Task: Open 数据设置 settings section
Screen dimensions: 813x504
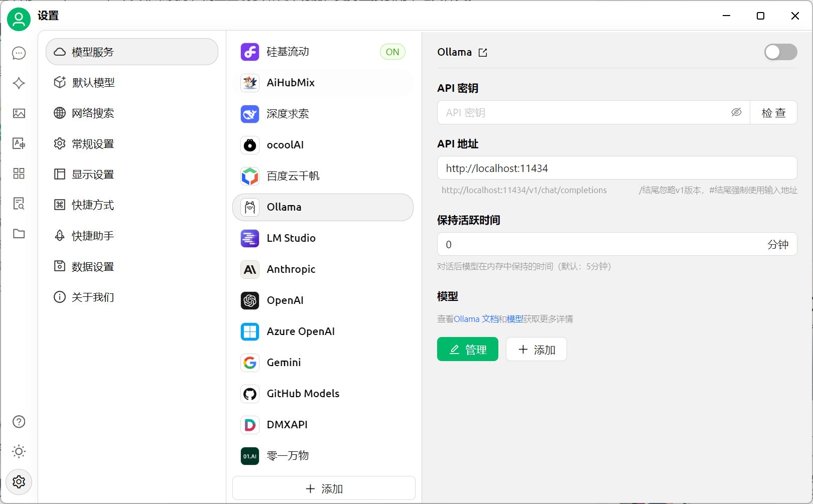Action: [x=132, y=266]
